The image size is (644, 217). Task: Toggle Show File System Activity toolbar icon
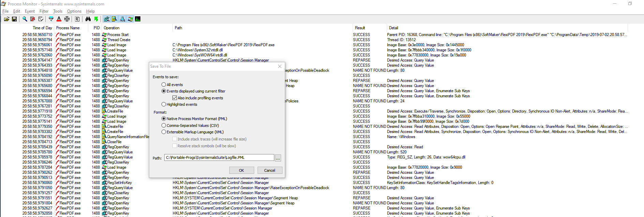click(x=114, y=19)
